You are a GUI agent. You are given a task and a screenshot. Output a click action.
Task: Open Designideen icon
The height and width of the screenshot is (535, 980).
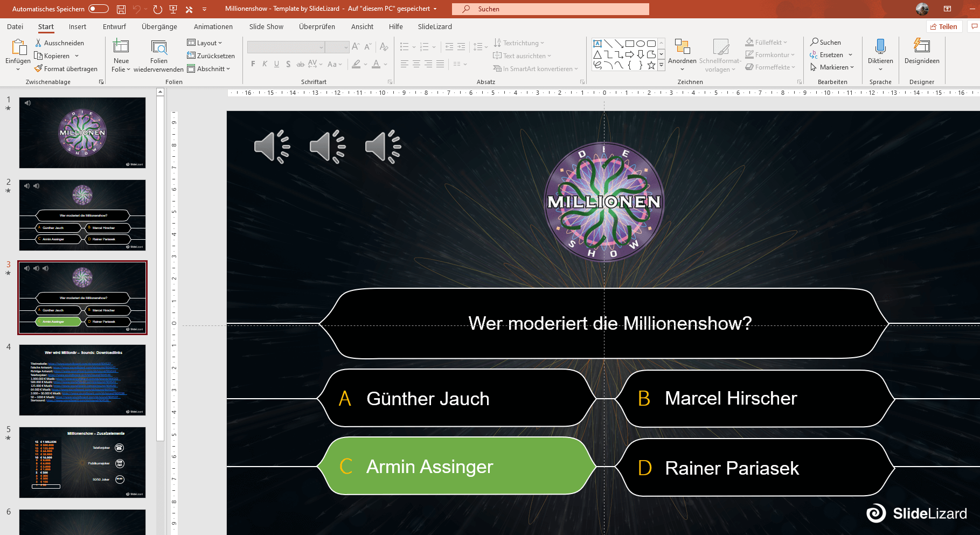[922, 46]
